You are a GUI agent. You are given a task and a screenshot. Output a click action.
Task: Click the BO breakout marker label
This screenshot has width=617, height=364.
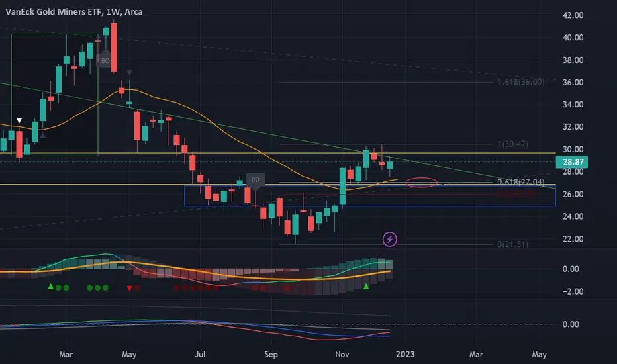[105, 60]
